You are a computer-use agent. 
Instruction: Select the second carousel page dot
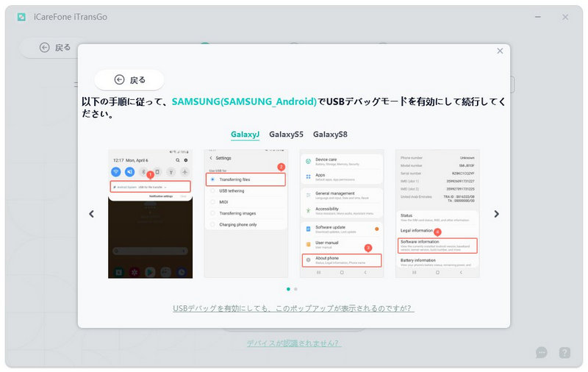tap(296, 289)
